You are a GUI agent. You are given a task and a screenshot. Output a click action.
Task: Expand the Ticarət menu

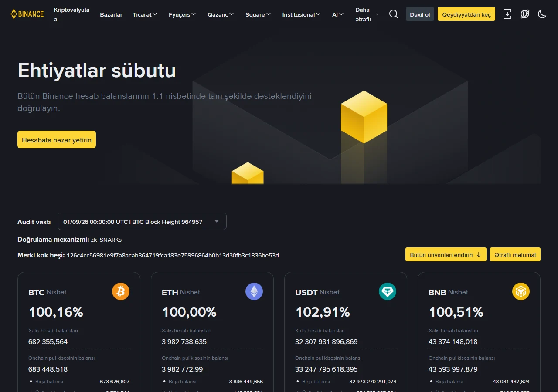click(x=145, y=14)
